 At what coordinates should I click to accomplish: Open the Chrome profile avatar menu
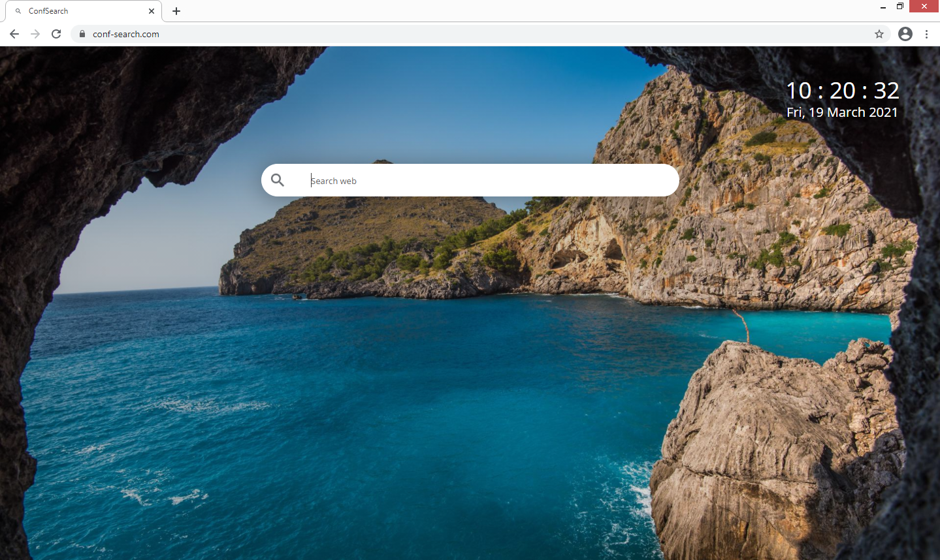[x=905, y=34]
